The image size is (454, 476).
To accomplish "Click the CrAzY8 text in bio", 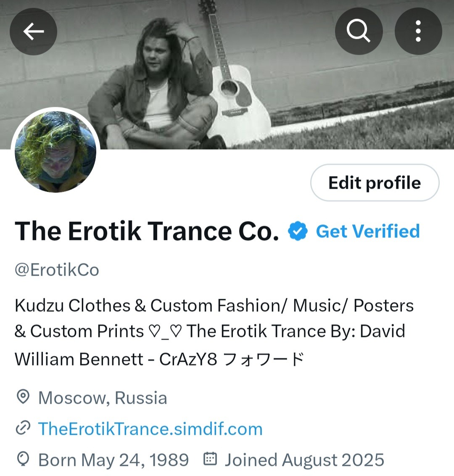I will point(188,359).
